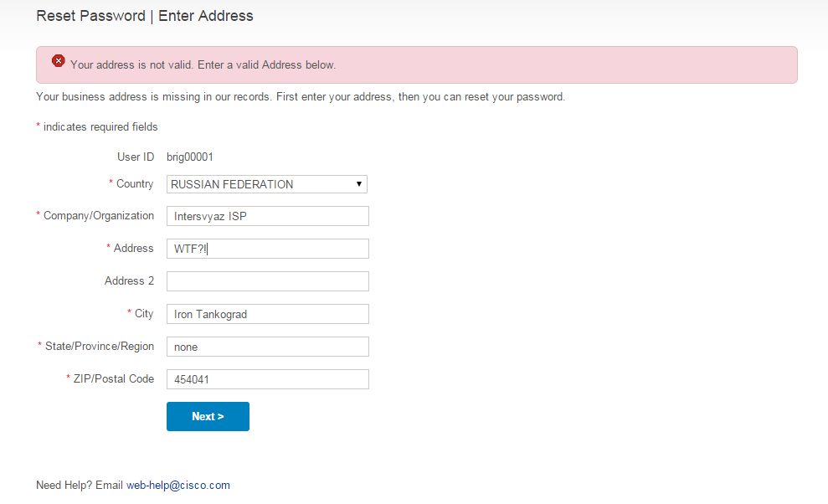Click the pink address not valid alert
Image resolution: width=828 pixels, height=504 pixels.
click(x=417, y=65)
